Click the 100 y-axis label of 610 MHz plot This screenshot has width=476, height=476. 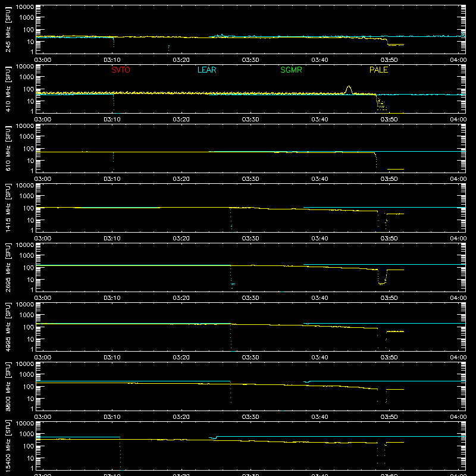coord(29,149)
